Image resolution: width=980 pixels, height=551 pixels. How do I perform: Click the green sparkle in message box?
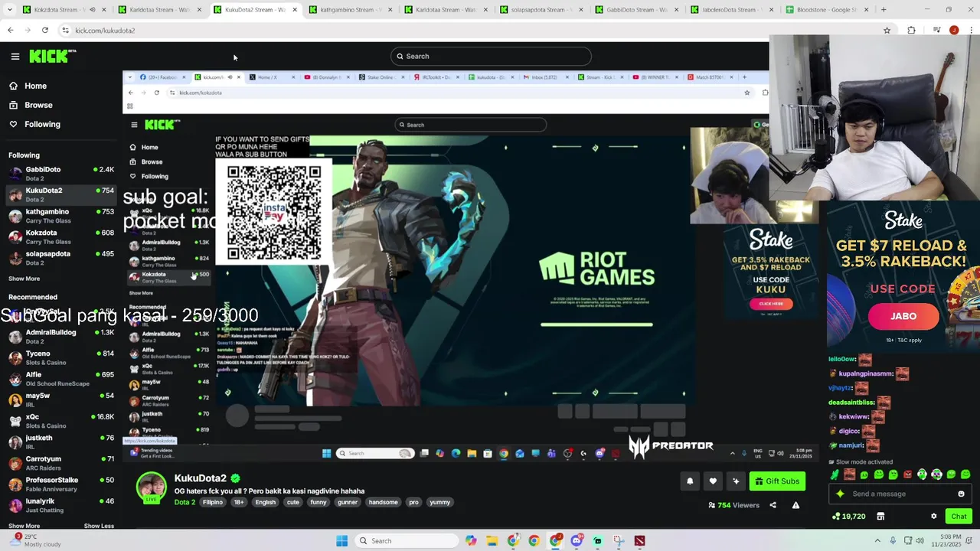tap(840, 494)
